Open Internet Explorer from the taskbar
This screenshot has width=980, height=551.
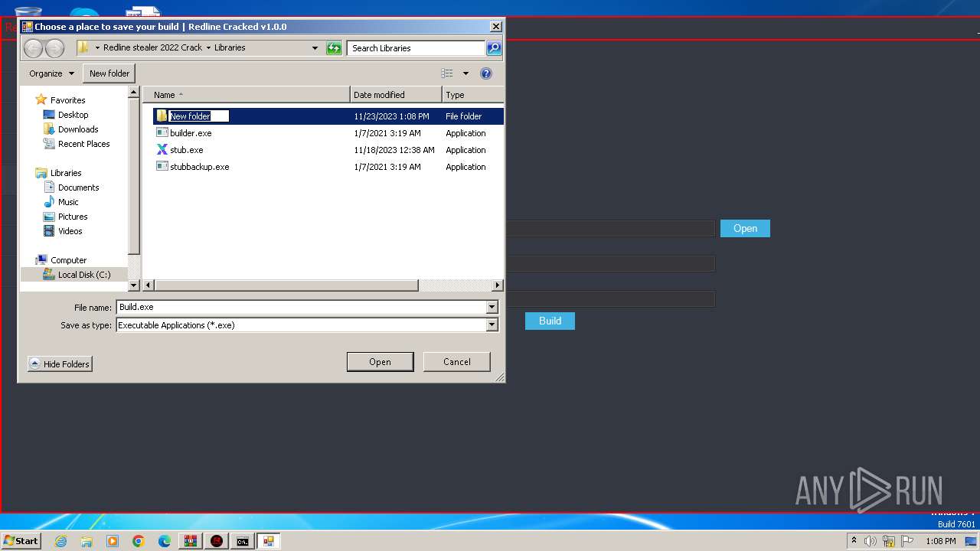pyautogui.click(x=61, y=541)
